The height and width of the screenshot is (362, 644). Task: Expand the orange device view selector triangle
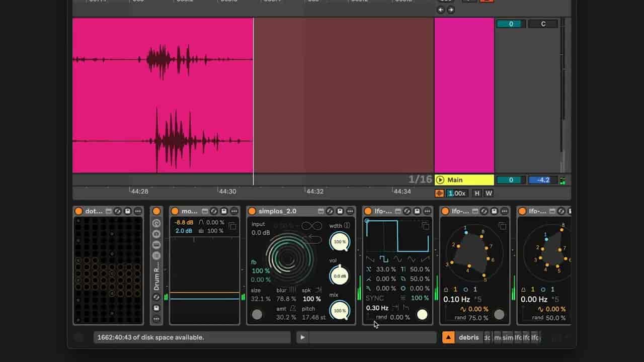[x=448, y=337]
